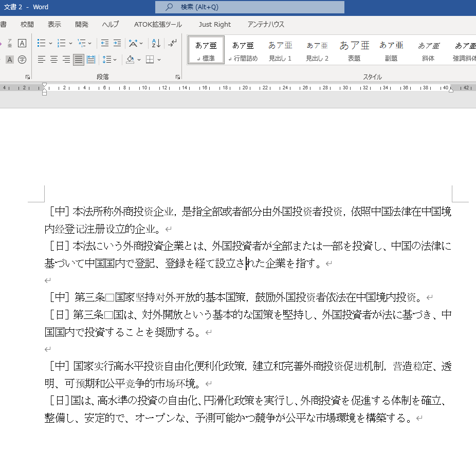Click the enclosed characters icon

22,60
